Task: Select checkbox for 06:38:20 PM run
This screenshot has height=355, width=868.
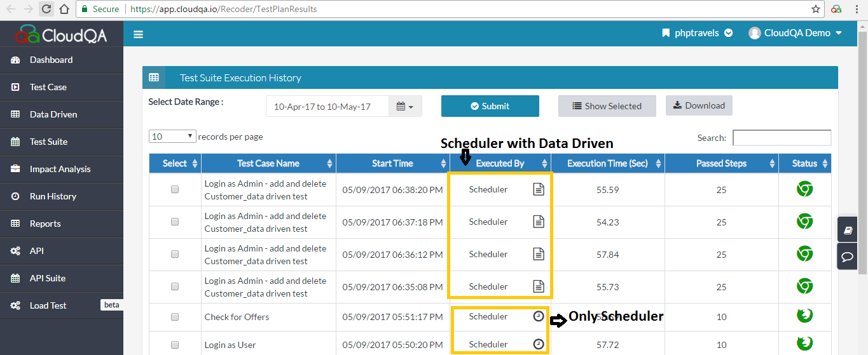Action: (x=175, y=189)
